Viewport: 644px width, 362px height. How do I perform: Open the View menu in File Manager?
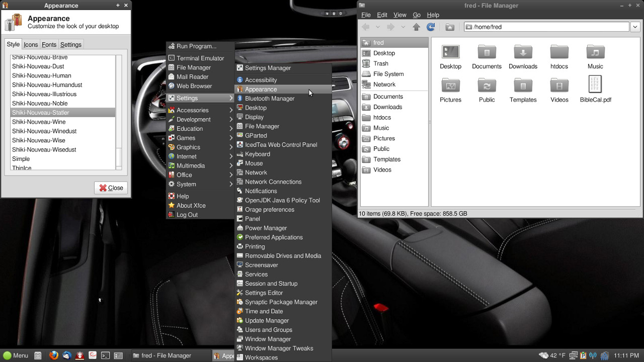pos(400,15)
